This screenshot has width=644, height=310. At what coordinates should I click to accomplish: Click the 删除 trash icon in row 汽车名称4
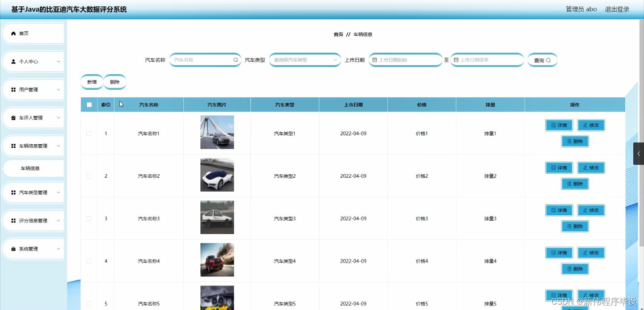pyautogui.click(x=569, y=269)
